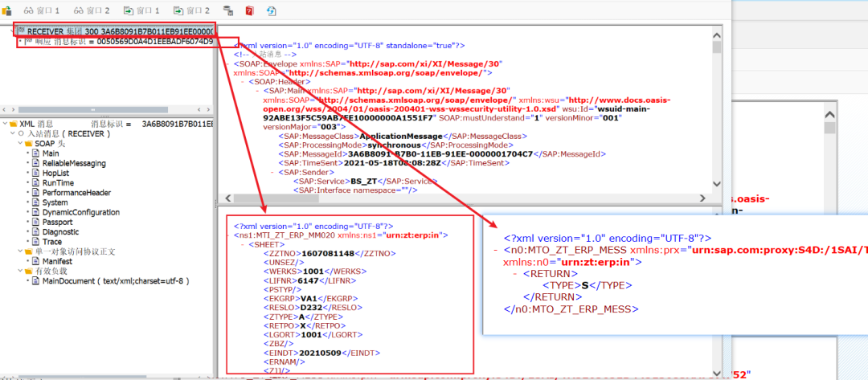Screen dimensions: 868x380
Task: Click down arrow of upper XML pane scrollbar
Action: pyautogui.click(x=717, y=184)
